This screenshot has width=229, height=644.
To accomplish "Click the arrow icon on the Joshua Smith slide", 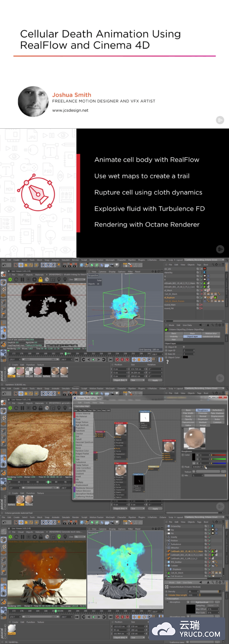I will (220, 120).
